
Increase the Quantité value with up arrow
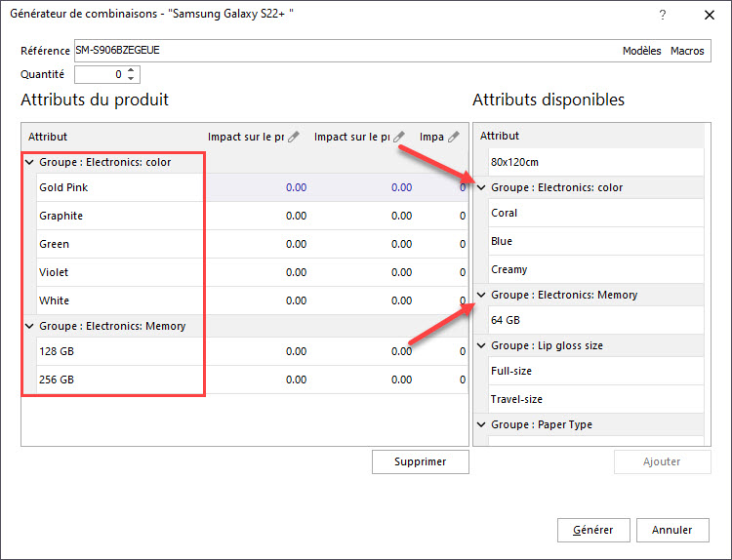[131, 70]
